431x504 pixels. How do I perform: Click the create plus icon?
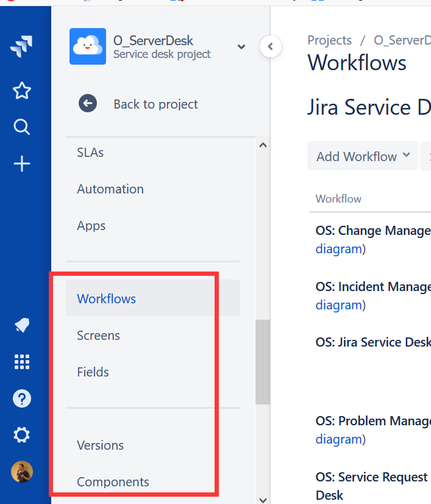coord(22,164)
